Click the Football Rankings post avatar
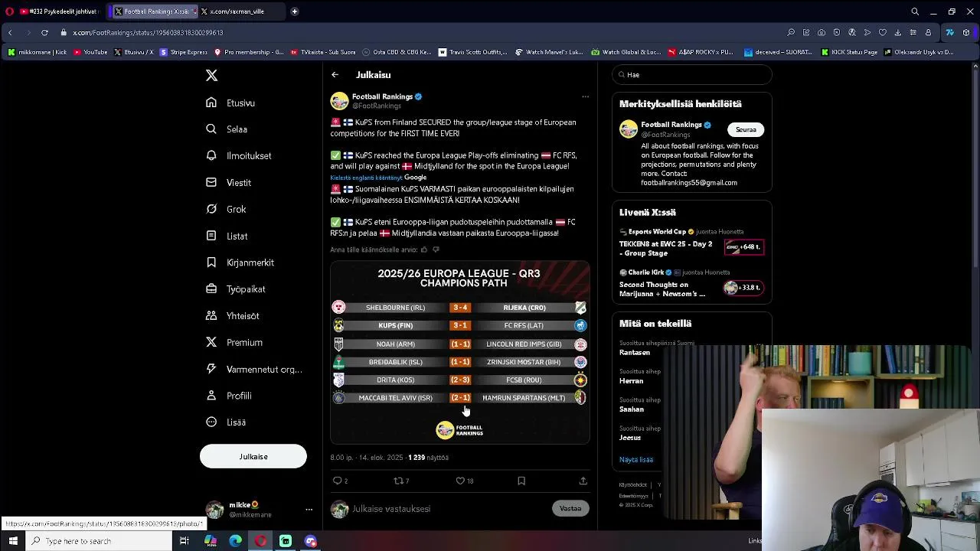The height and width of the screenshot is (551, 980). [339, 101]
